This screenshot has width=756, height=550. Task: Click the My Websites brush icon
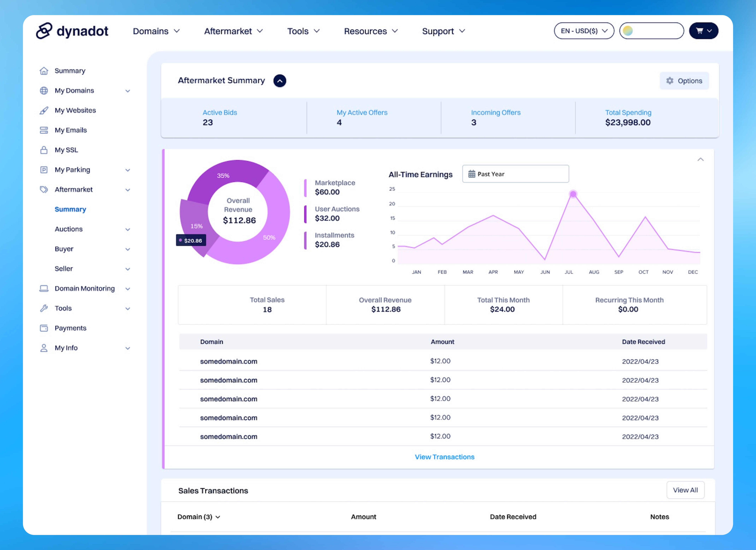coord(44,110)
